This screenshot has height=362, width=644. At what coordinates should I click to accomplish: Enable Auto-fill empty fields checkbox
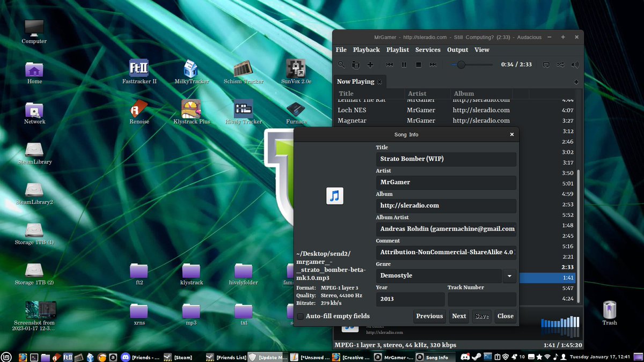tap(301, 316)
